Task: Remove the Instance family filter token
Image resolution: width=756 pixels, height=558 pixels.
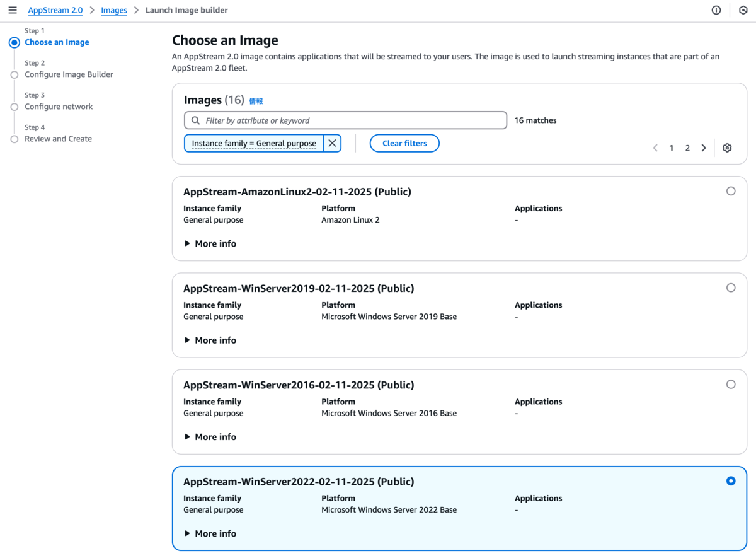Action: [x=332, y=143]
